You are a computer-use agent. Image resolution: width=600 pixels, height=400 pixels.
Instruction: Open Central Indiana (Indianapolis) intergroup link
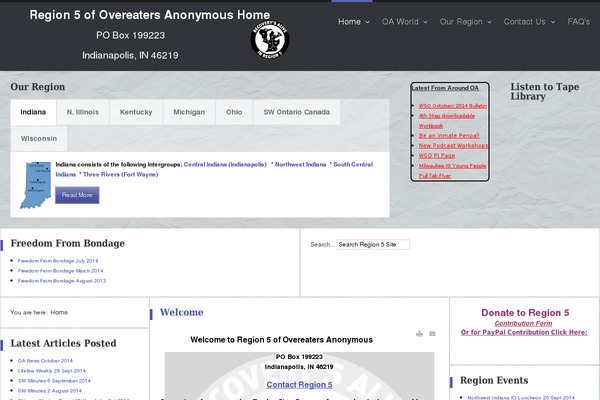click(x=225, y=165)
